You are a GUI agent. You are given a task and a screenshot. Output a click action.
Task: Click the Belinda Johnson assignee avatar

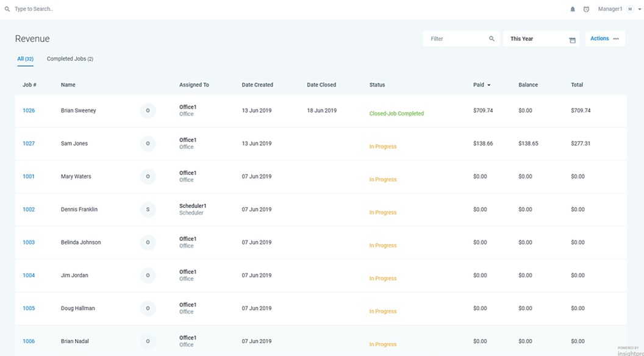pos(148,242)
